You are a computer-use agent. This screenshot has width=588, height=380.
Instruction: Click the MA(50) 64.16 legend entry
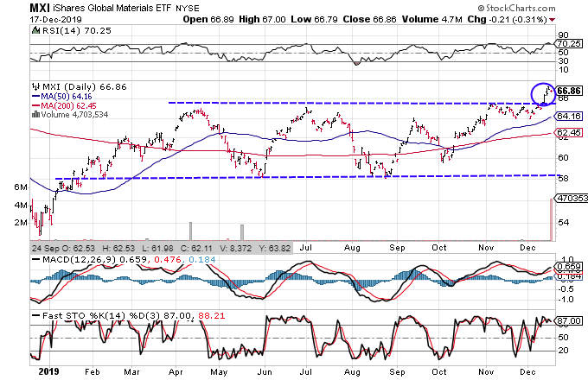coord(62,97)
